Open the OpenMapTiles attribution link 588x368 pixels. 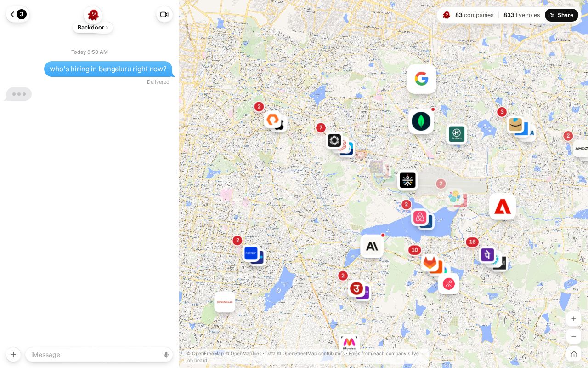pyautogui.click(x=243, y=353)
